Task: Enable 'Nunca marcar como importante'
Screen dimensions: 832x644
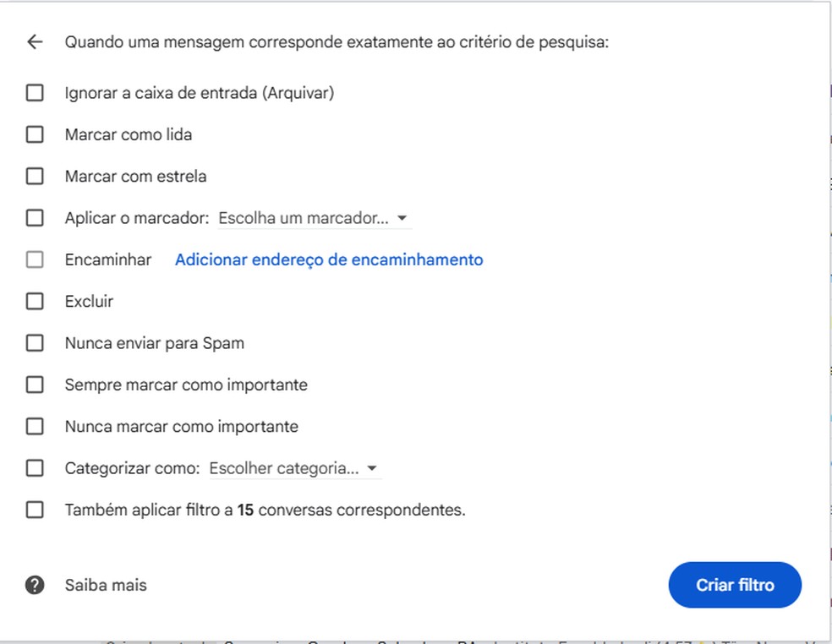Action: 34,426
